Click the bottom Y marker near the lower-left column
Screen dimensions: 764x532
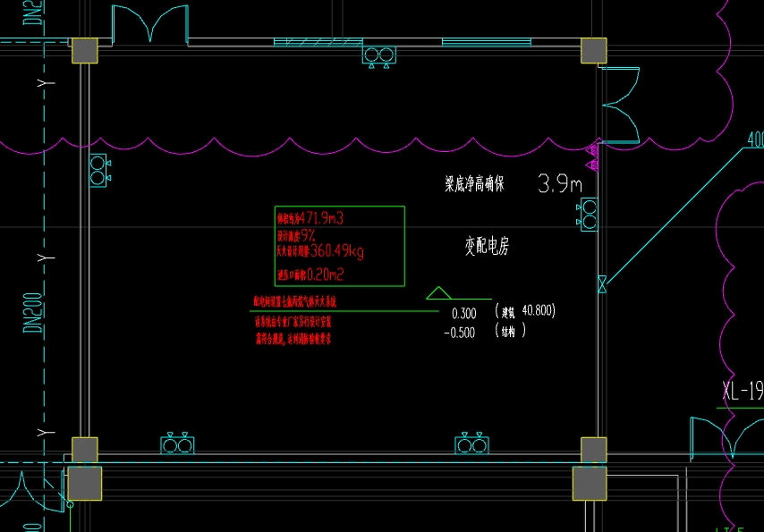(x=47, y=432)
